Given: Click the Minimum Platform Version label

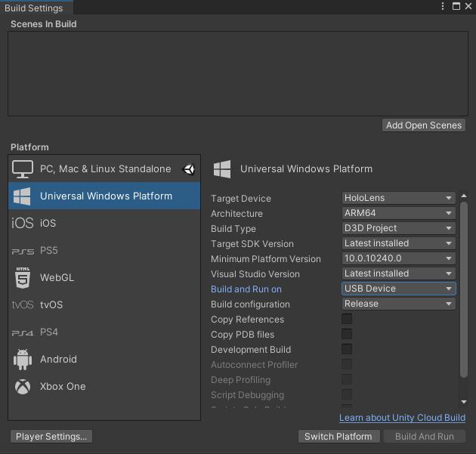Looking at the screenshot, I should (266, 259).
